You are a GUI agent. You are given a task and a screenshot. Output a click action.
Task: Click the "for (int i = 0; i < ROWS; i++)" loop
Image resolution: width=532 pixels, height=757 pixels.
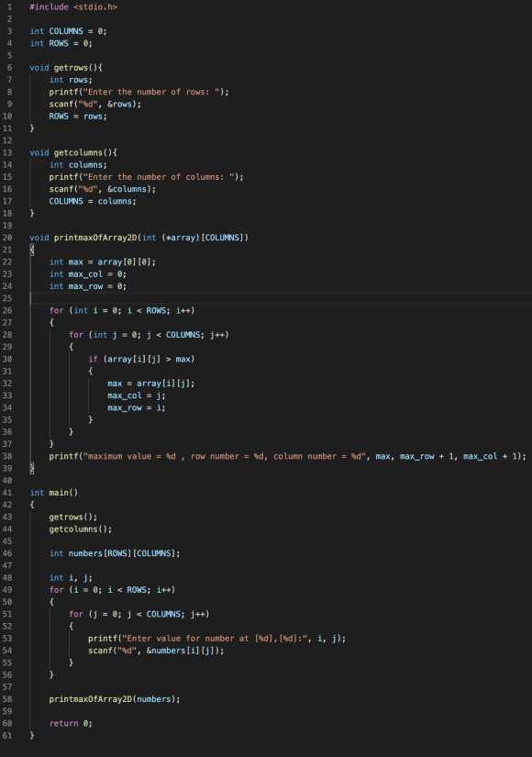pos(122,310)
